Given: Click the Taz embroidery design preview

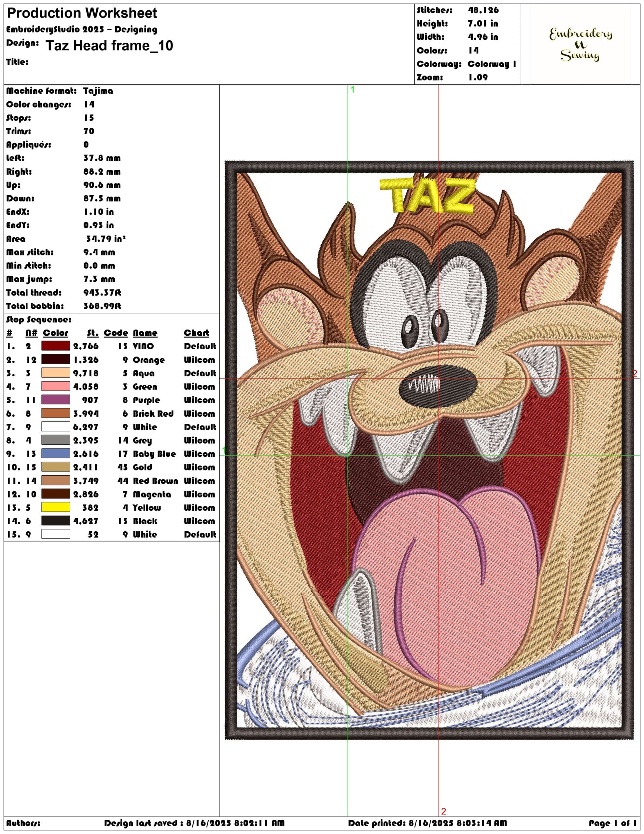Looking at the screenshot, I should pos(429,451).
